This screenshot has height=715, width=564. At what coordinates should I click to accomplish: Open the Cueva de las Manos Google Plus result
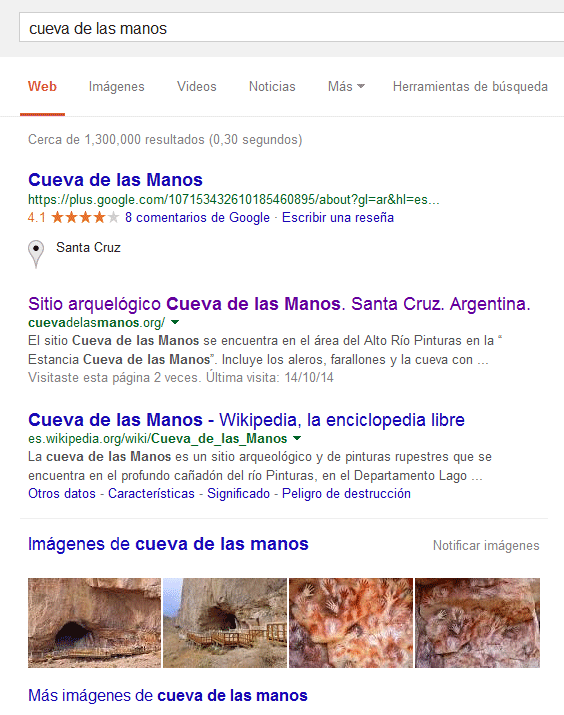pos(115,180)
